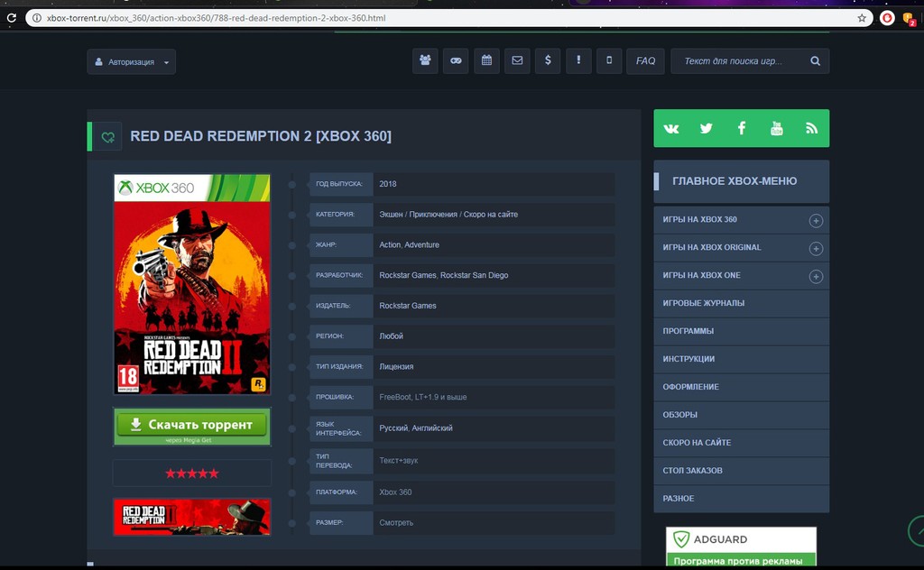The width and height of the screenshot is (924, 570).
Task: Select the РАЗНОЕ menu item
Action: 742,498
